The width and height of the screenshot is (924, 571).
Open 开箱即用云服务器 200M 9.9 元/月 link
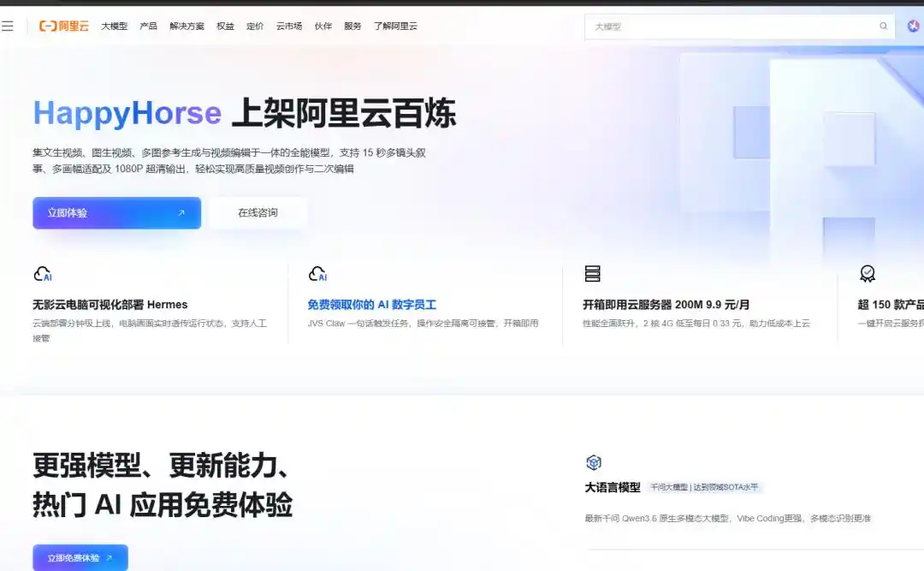[666, 305]
